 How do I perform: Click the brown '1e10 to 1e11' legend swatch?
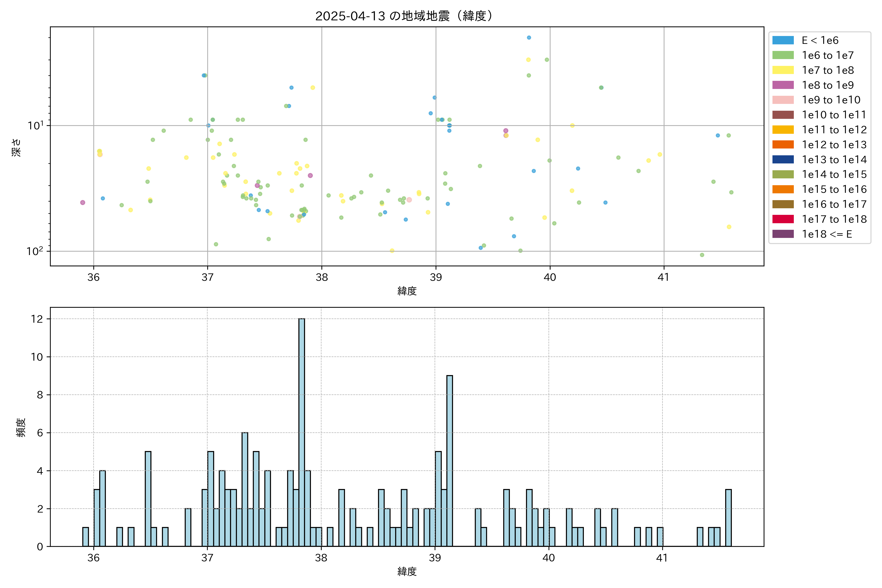(x=783, y=115)
